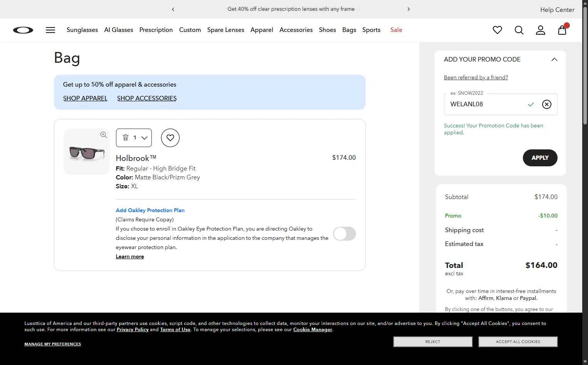Open the Holbrook product title
The width and height of the screenshot is (588, 365).
[x=136, y=158]
